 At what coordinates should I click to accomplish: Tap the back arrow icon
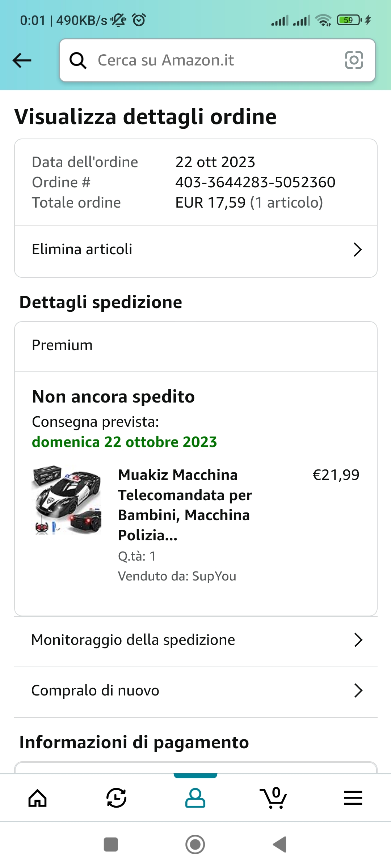(22, 60)
